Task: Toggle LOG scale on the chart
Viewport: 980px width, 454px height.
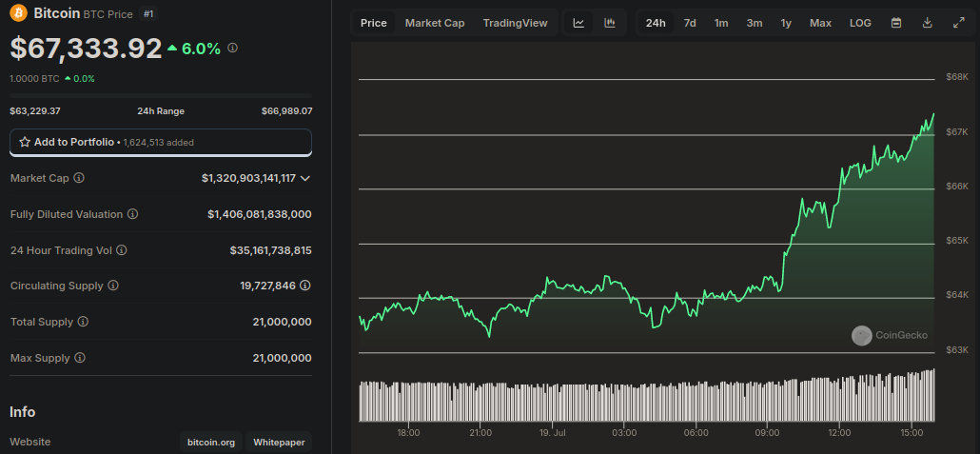Action: [860, 23]
